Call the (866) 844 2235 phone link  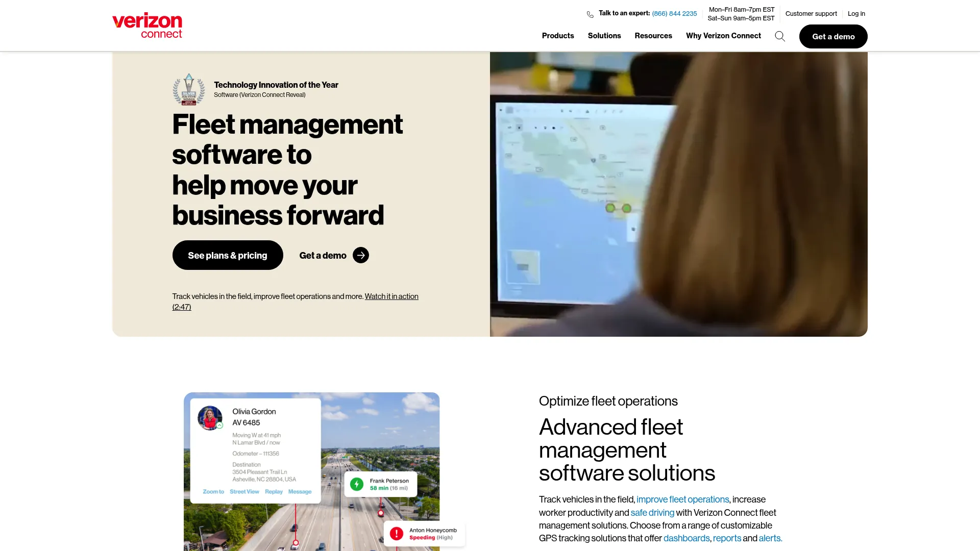(x=674, y=14)
